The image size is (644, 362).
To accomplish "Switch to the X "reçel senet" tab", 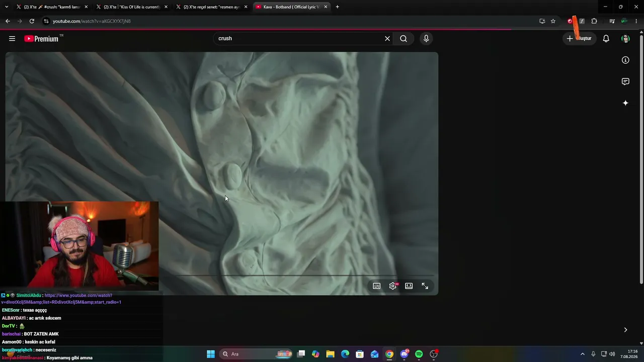I will [211, 7].
